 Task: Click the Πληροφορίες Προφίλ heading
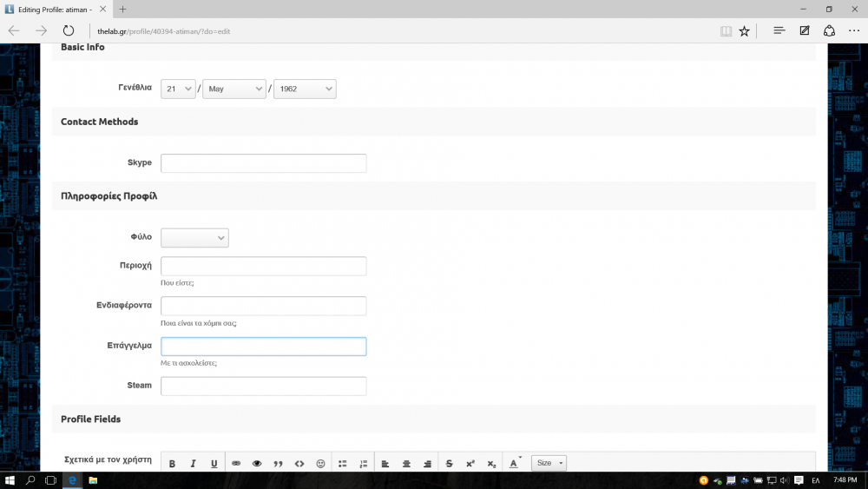[109, 196]
